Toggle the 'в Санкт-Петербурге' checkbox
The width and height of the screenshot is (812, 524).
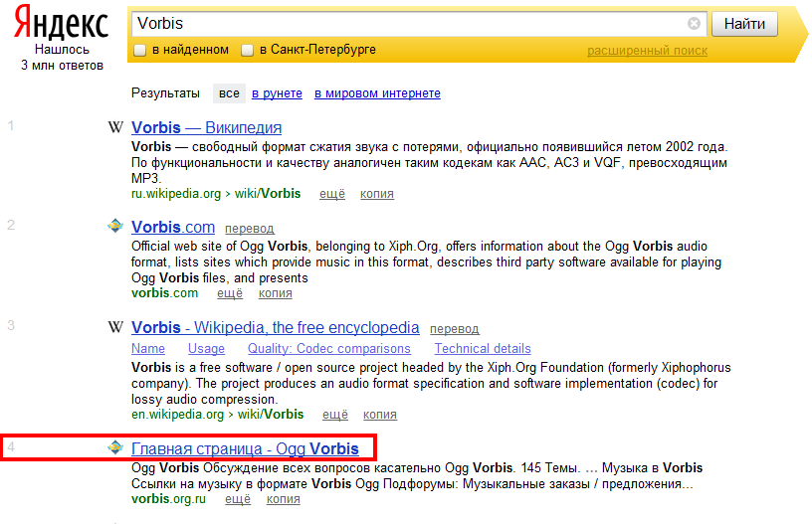click(x=247, y=50)
